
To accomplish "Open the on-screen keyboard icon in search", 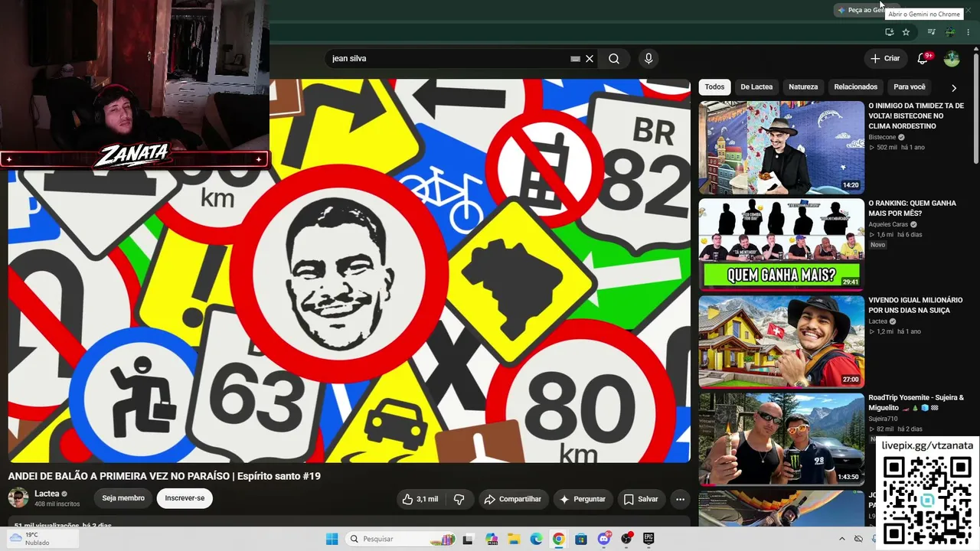I will pyautogui.click(x=575, y=59).
